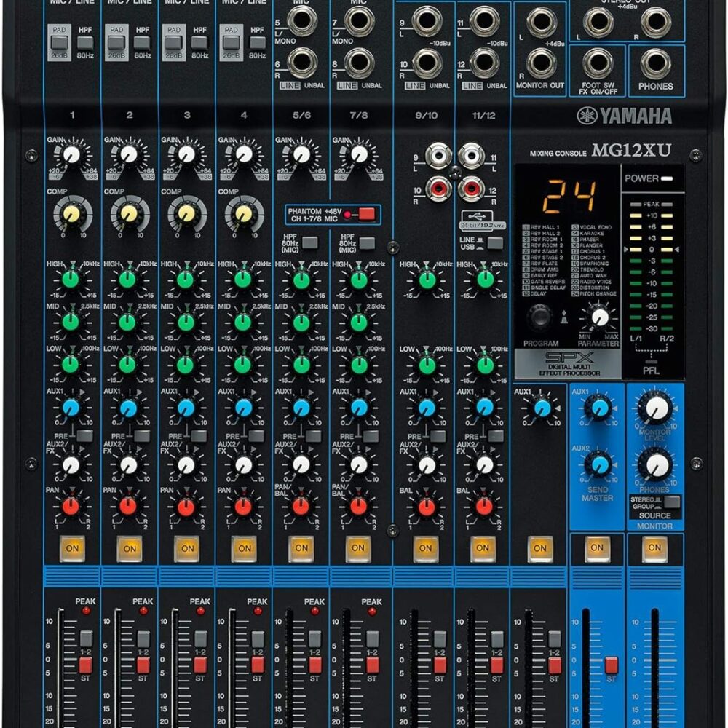Click the red RCA jack 12 R
The width and height of the screenshot is (728, 728).
(x=471, y=189)
